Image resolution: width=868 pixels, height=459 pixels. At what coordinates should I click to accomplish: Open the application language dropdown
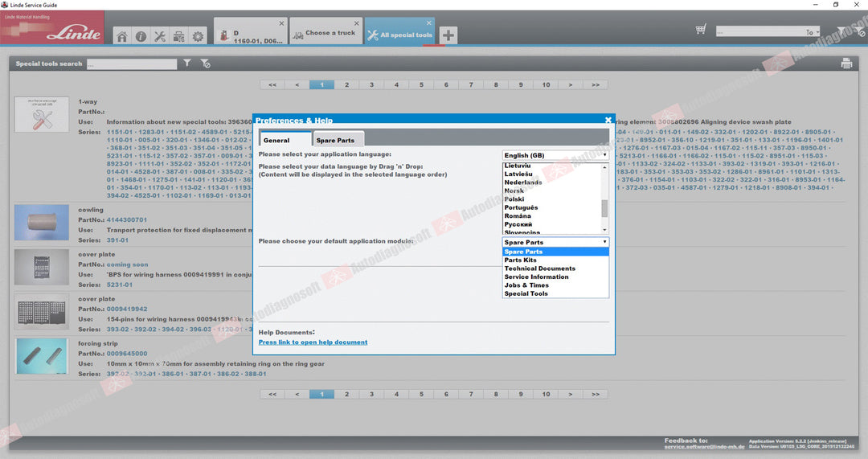pos(555,155)
